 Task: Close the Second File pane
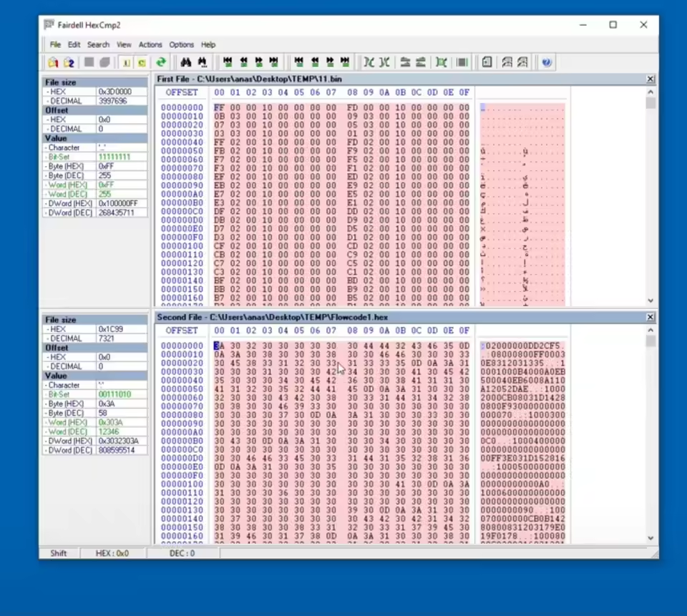[x=650, y=317]
